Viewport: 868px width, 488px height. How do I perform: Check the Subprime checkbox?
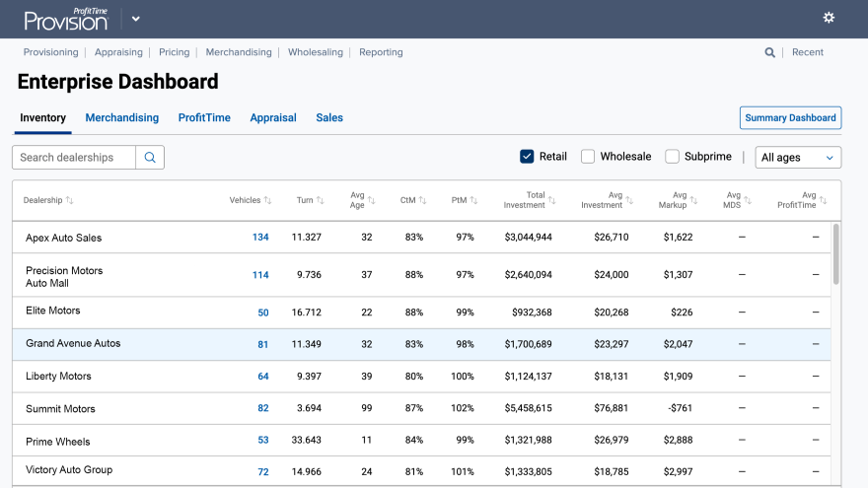[672, 157]
